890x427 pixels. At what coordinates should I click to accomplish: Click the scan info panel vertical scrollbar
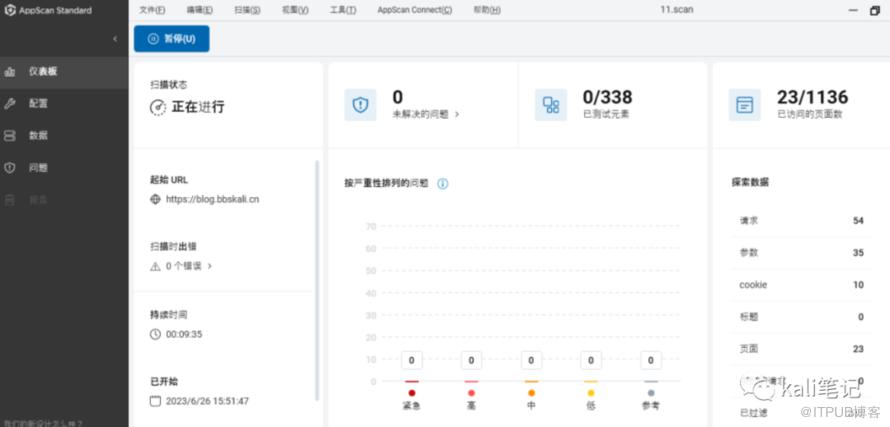pos(317,281)
